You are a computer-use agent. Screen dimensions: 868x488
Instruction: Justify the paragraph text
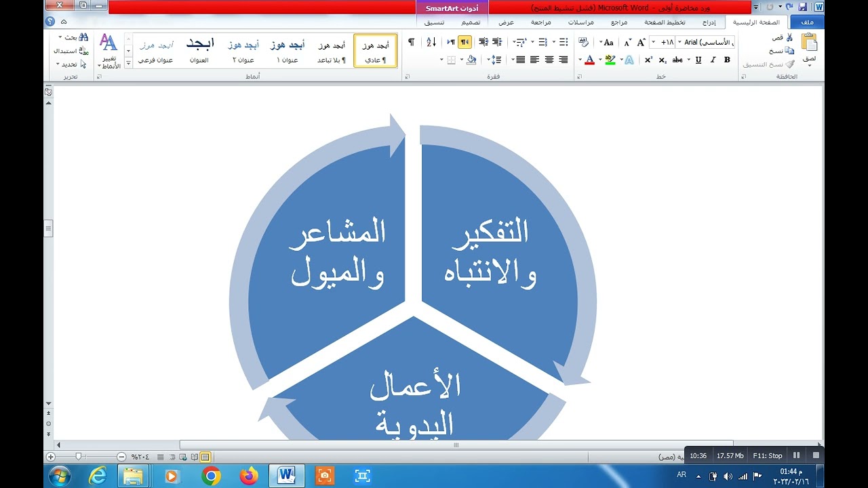pos(520,60)
